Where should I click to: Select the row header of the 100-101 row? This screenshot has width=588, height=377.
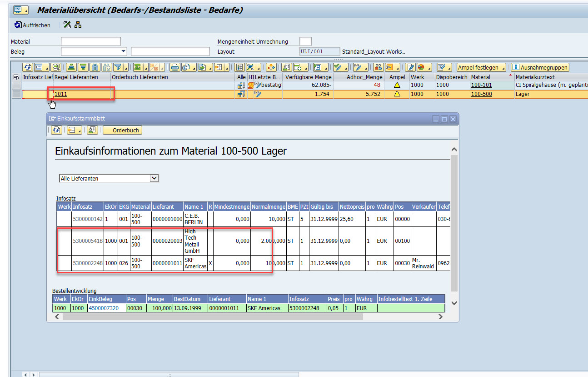point(16,85)
